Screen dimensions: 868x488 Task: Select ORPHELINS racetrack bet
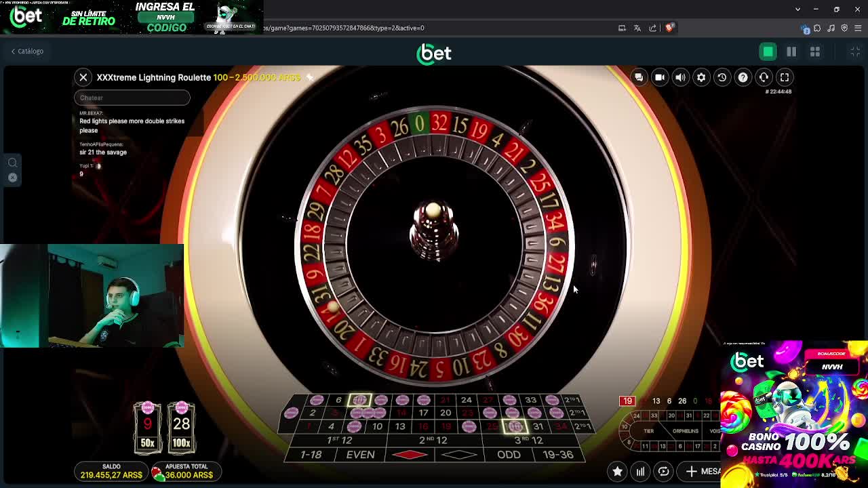coord(685,431)
